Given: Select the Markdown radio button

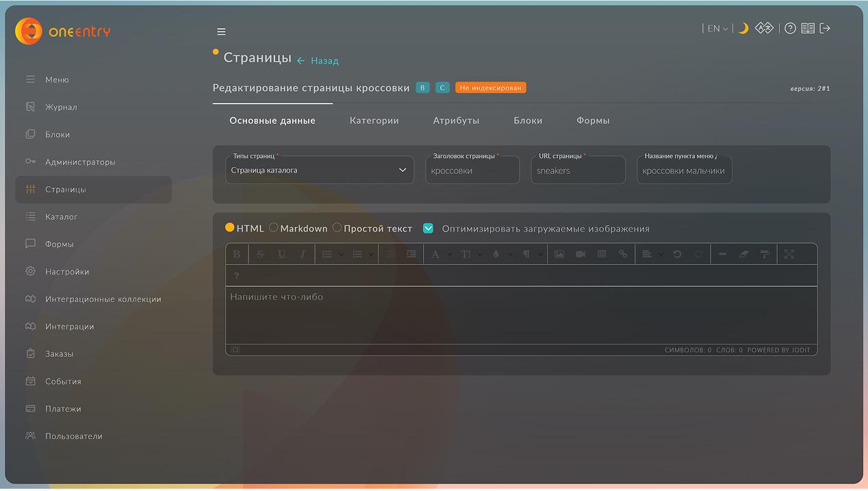Looking at the screenshot, I should 273,227.
